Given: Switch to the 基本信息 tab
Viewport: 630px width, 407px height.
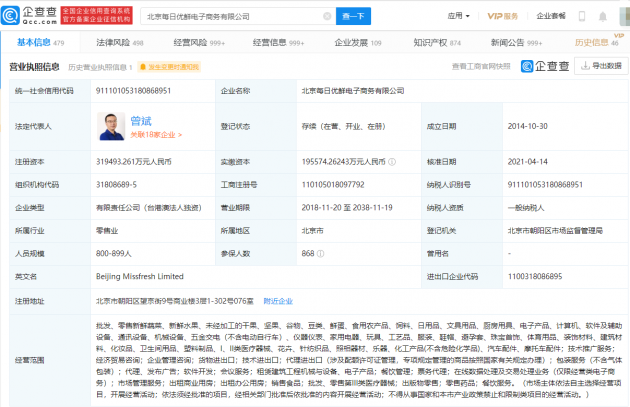Looking at the screenshot, I should point(40,42).
